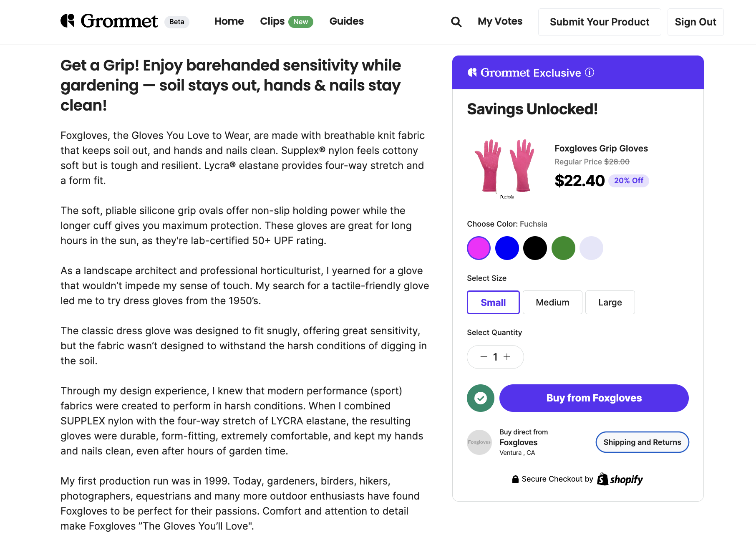Switch to the Guides section
This screenshot has width=756, height=535.
click(346, 21)
